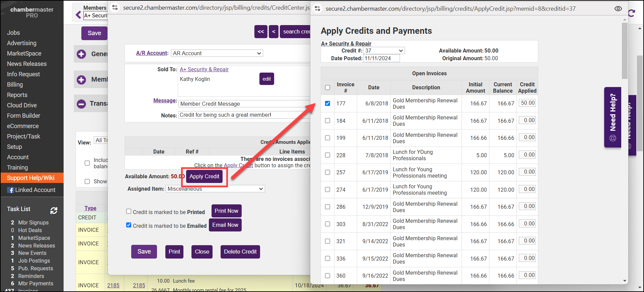
Task: Toggle the select-all Open Invoices checkbox
Action: [327, 88]
